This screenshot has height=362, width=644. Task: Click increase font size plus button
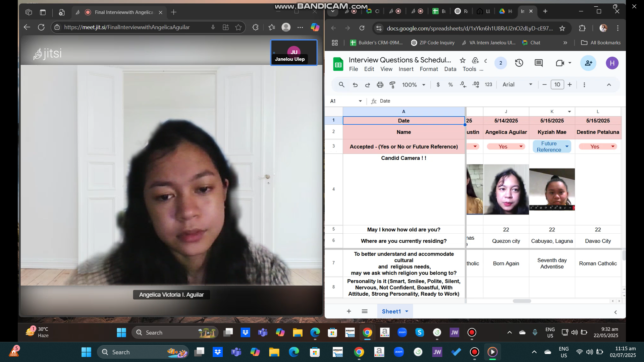pos(570,85)
